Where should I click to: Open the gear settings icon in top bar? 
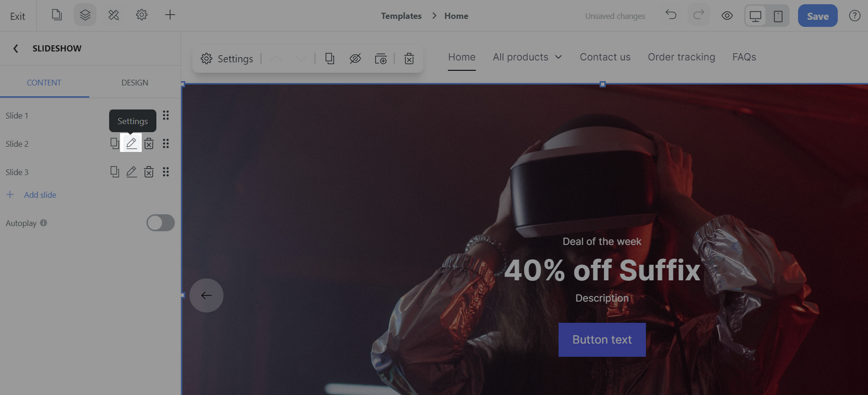142,15
